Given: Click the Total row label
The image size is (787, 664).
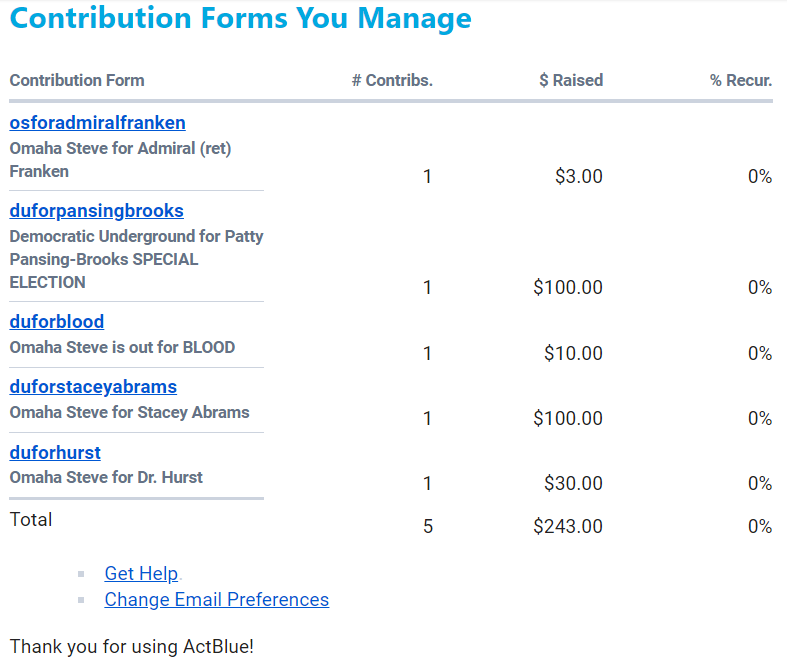Looking at the screenshot, I should tap(31, 520).
